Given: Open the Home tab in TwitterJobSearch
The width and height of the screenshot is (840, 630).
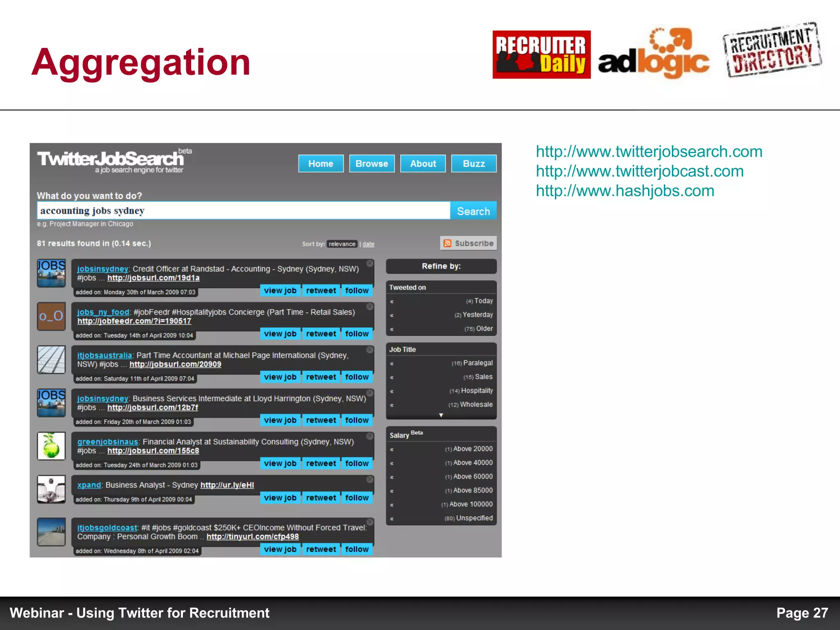Looking at the screenshot, I should [x=321, y=164].
